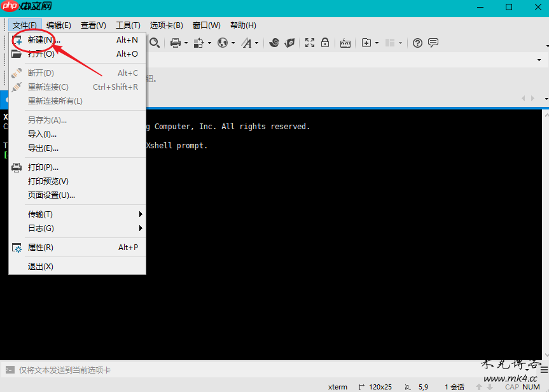Click the web browser globe icon
549x392 pixels.
(223, 43)
